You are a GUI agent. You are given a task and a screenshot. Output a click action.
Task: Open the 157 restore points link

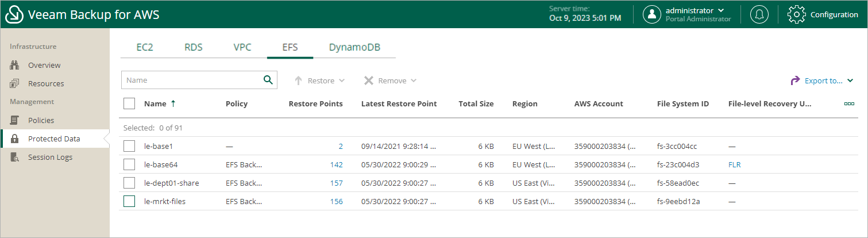coord(337,183)
